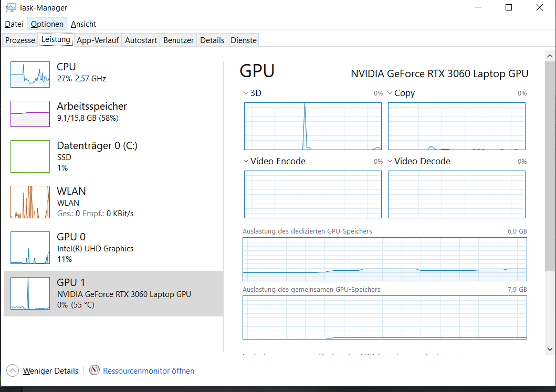Screen dimensions: 556x392
Task: Minimize the Task-Manager window
Action: point(478,7)
